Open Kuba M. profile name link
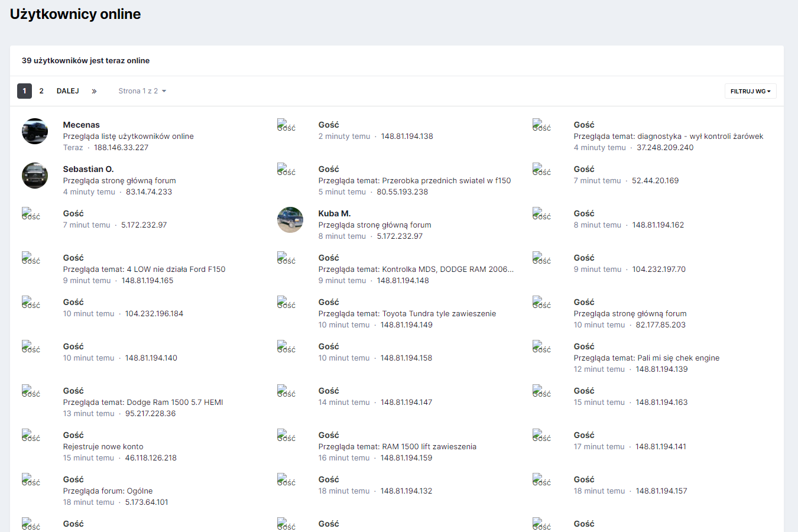This screenshot has width=798, height=532. [335, 213]
